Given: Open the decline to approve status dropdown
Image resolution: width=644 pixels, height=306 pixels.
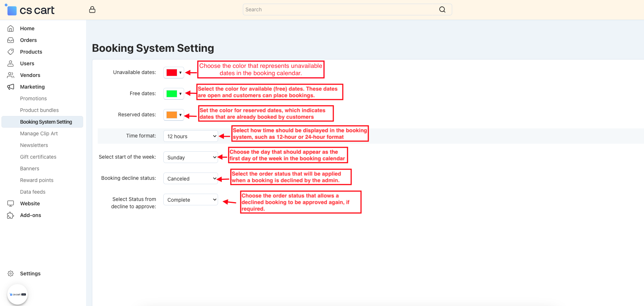Looking at the screenshot, I should point(190,200).
